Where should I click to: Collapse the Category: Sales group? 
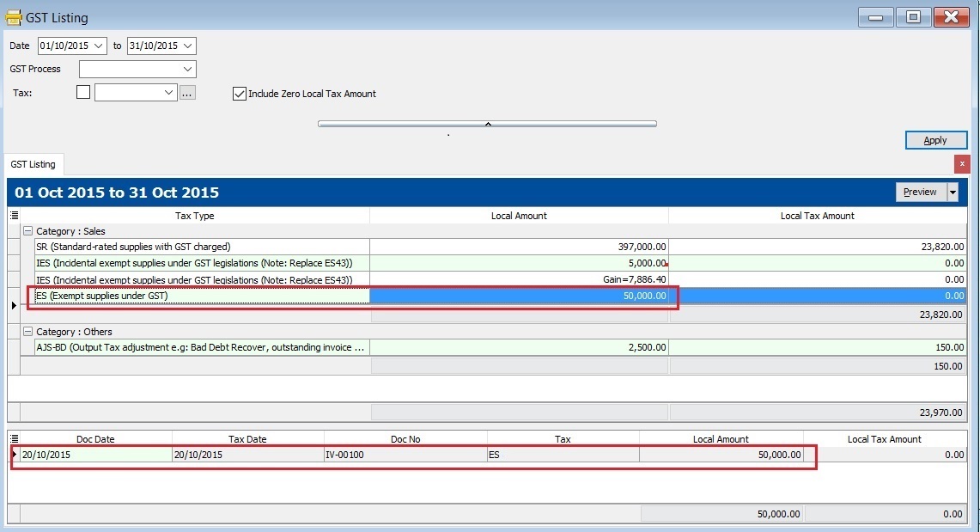pos(28,231)
